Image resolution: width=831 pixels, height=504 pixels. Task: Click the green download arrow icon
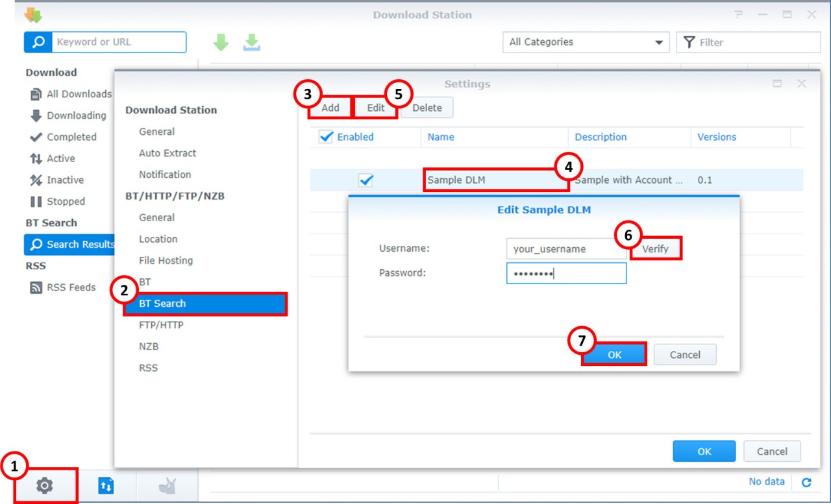coord(221,43)
